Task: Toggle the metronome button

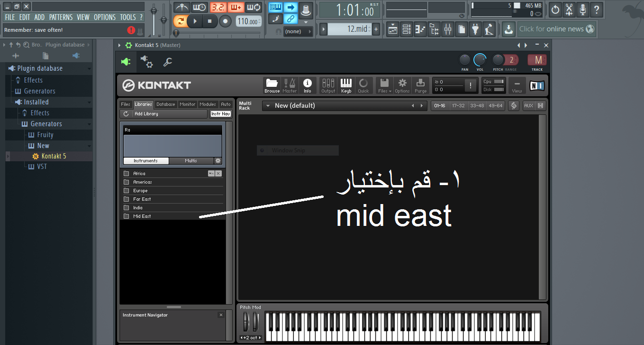Action: 181,7
